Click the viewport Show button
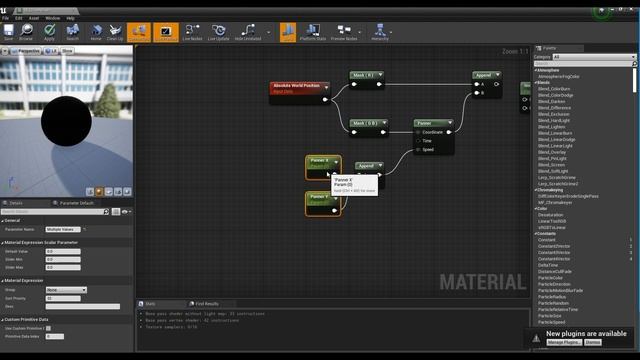The image size is (640, 360). tap(67, 51)
